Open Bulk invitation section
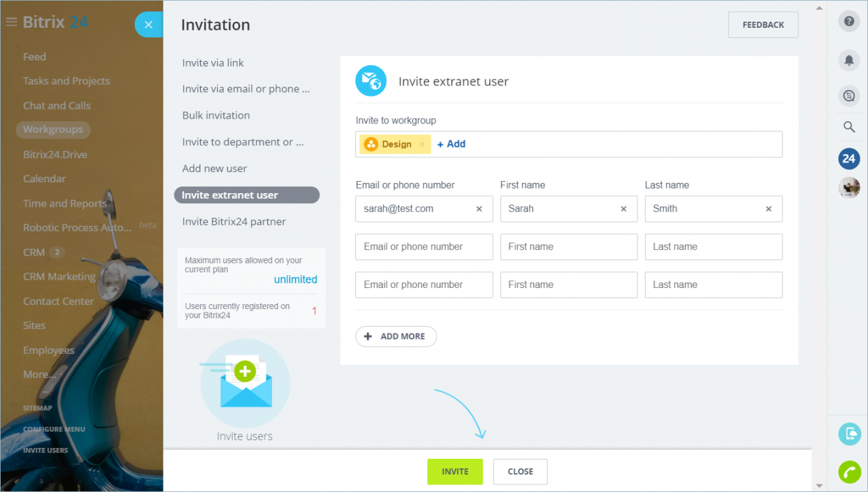 (216, 115)
